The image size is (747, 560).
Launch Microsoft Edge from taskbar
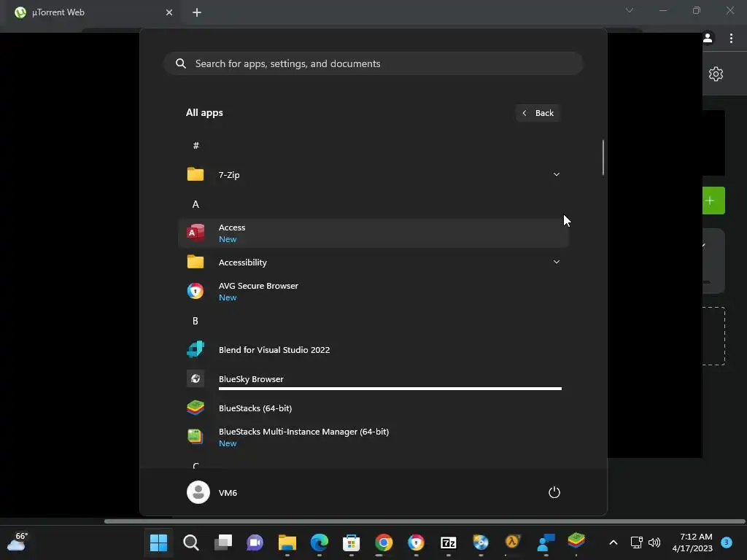tap(320, 542)
